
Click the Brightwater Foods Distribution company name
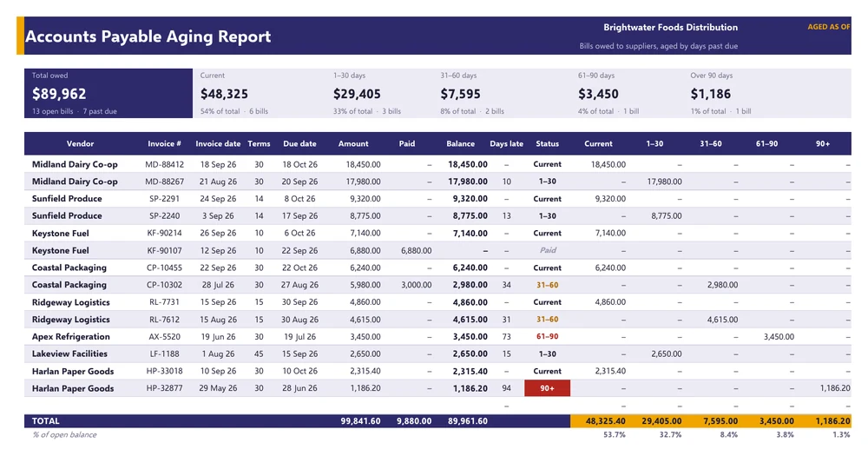click(x=670, y=27)
